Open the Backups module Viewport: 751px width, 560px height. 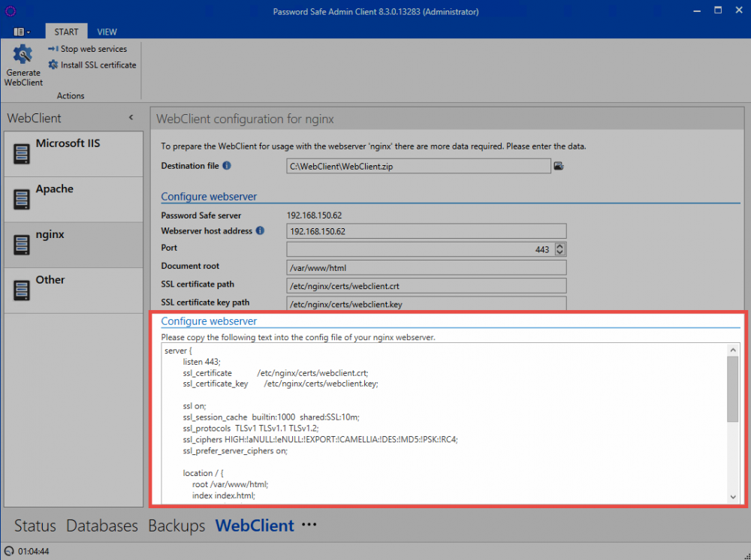coord(176,525)
